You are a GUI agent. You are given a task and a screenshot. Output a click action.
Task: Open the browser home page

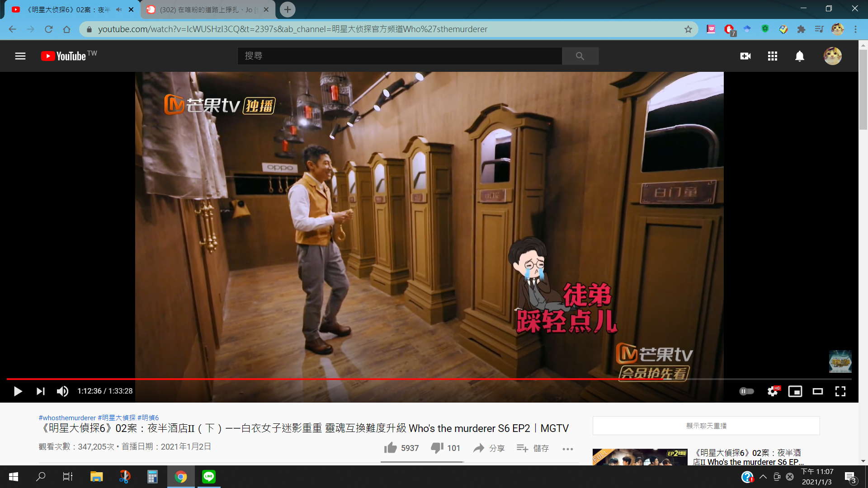pos(66,29)
